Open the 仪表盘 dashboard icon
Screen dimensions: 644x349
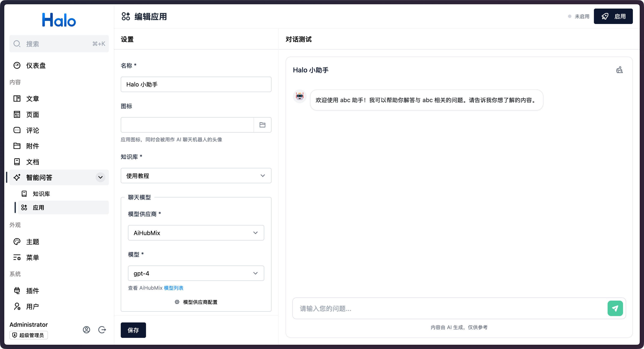17,65
